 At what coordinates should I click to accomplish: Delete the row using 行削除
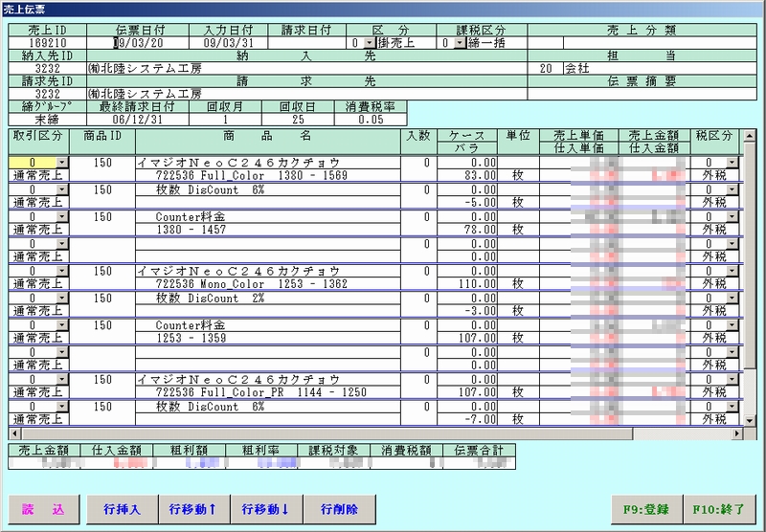coord(339,509)
